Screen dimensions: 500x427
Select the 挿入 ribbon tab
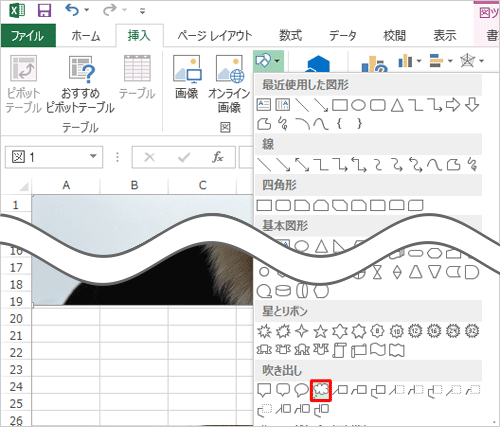(139, 35)
